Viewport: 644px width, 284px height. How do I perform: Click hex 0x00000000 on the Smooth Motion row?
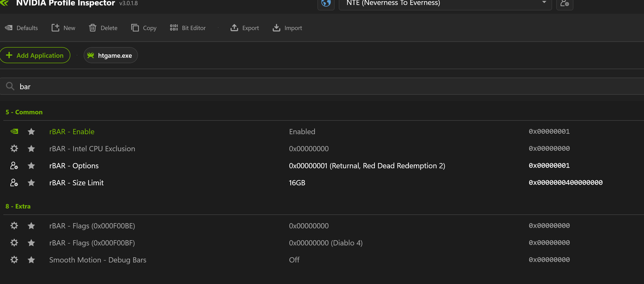(549, 260)
